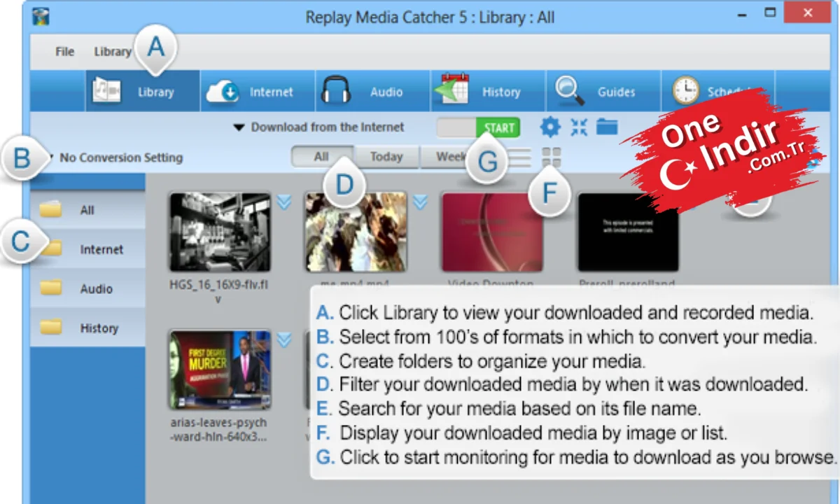
Task: Open settings via the blue gear icon
Action: 550,127
